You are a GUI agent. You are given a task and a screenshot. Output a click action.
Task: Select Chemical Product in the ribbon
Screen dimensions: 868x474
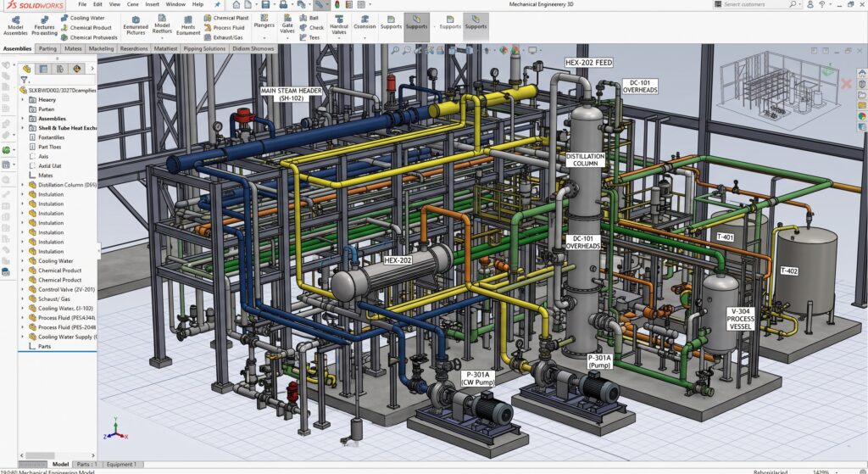pyautogui.click(x=86, y=28)
